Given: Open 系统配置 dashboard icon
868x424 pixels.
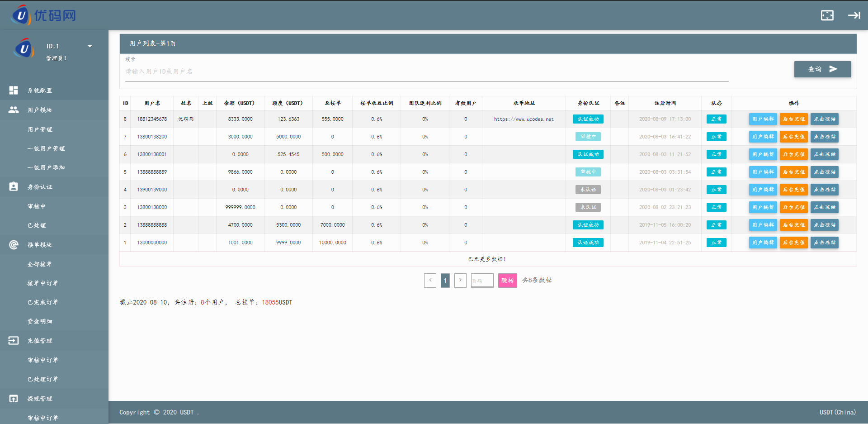Looking at the screenshot, I should (14, 91).
